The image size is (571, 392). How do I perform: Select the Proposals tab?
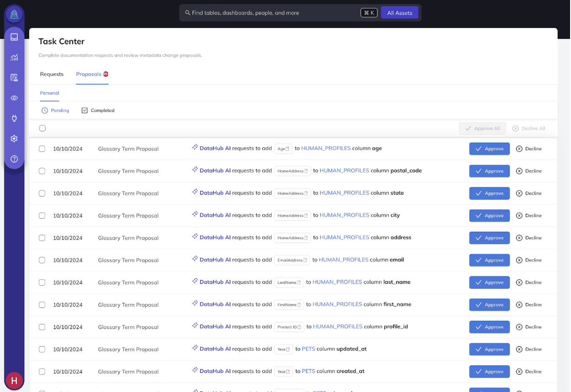[x=89, y=74]
